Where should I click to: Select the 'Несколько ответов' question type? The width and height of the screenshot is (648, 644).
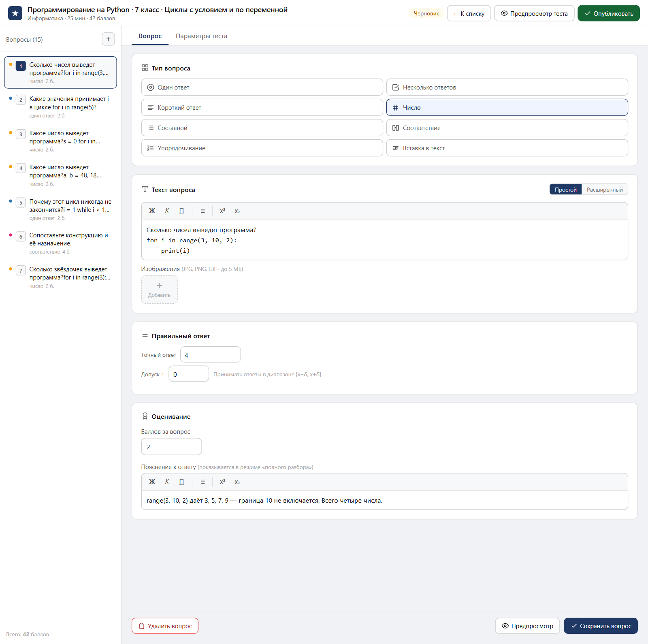coord(507,87)
